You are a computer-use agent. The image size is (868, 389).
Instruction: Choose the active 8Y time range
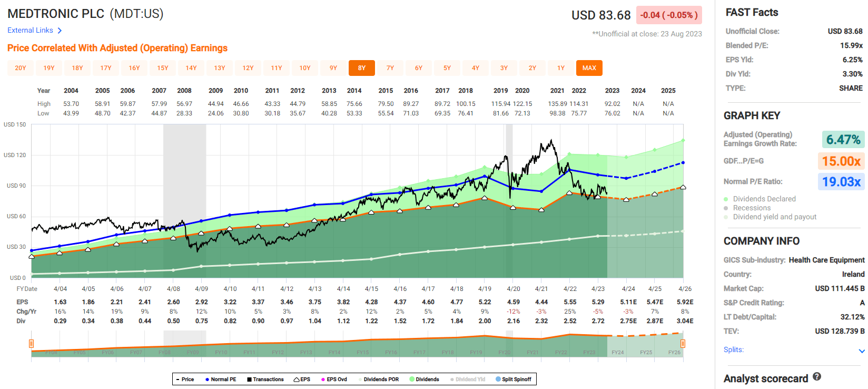pyautogui.click(x=362, y=68)
